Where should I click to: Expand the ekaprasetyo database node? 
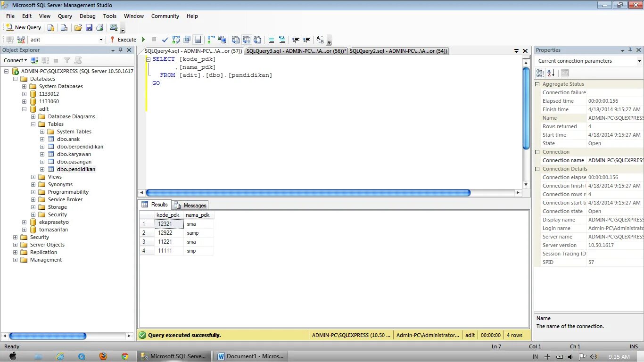click(x=24, y=222)
